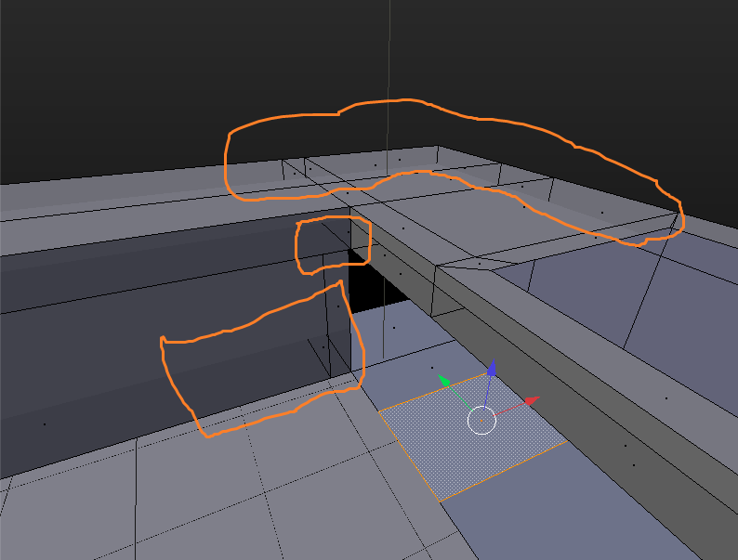Grab the green Y-axis manipulator arrow
Screen dimensions: 738x560
(x=444, y=380)
